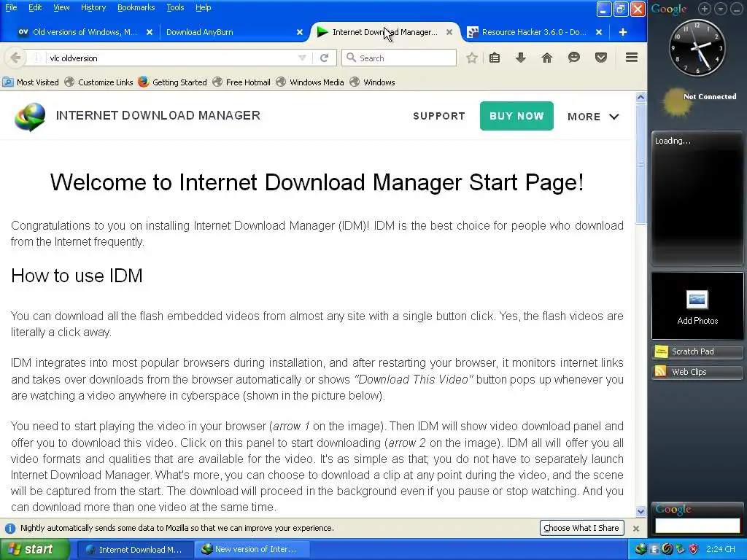Click the BUY NOW button
Screen dimensions: 747x560
click(x=516, y=116)
